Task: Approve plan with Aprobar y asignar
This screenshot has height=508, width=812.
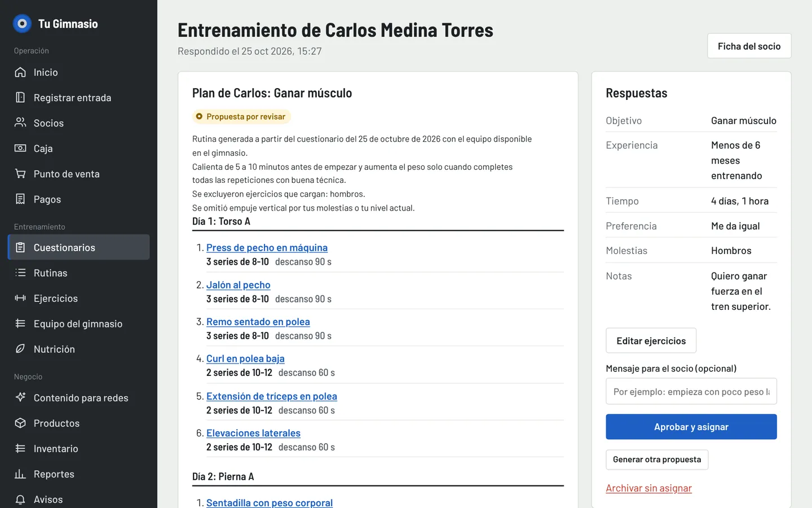Action: pos(691,427)
